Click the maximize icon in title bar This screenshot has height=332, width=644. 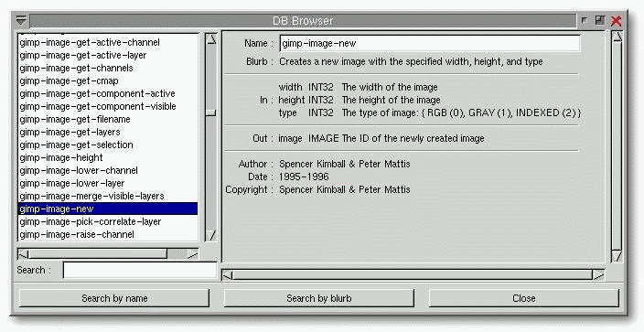coord(600,20)
